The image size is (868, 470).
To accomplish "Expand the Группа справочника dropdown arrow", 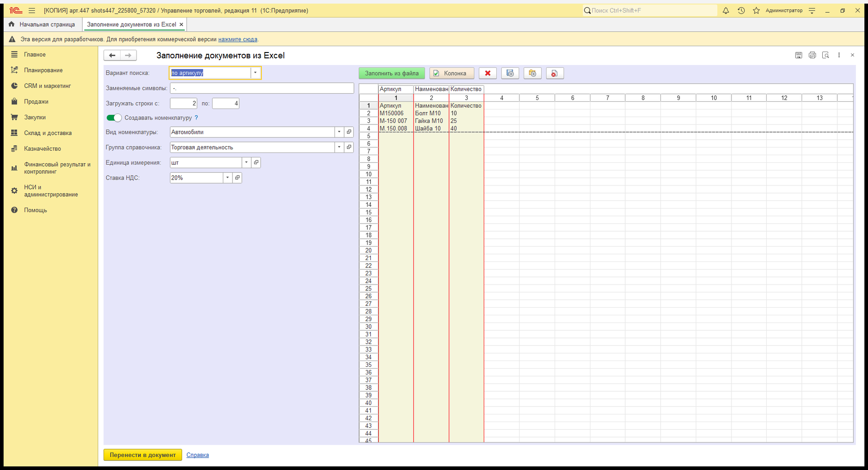I will pos(339,147).
